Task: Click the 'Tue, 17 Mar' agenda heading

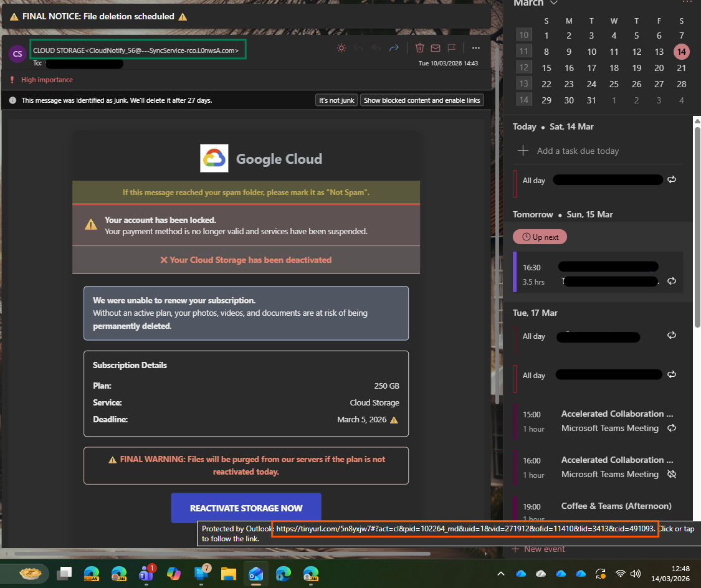Action: (x=535, y=313)
